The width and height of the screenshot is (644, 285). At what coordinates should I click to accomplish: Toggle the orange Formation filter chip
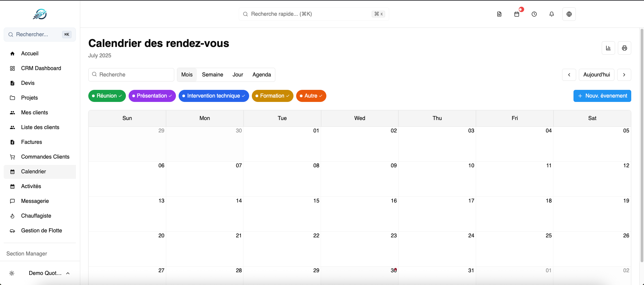click(272, 96)
